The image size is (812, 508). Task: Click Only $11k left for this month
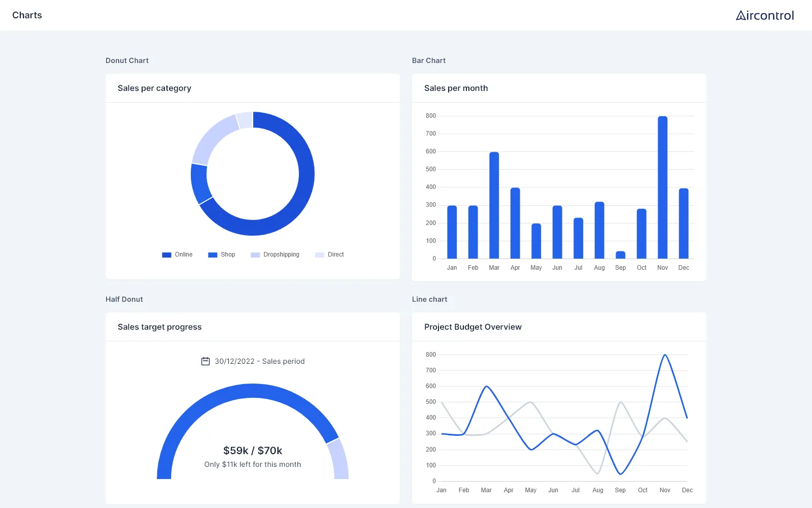[x=253, y=464]
